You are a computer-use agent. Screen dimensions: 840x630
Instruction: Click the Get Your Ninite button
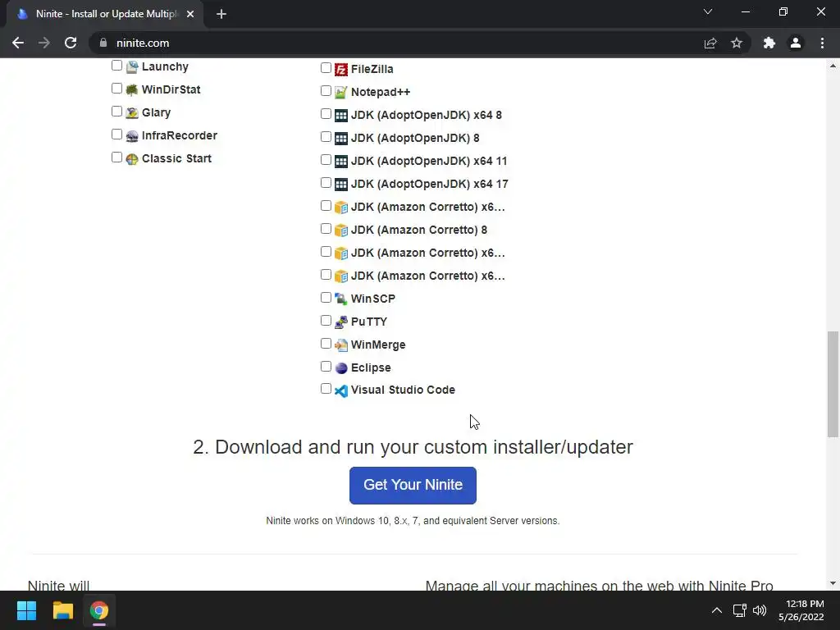(413, 486)
